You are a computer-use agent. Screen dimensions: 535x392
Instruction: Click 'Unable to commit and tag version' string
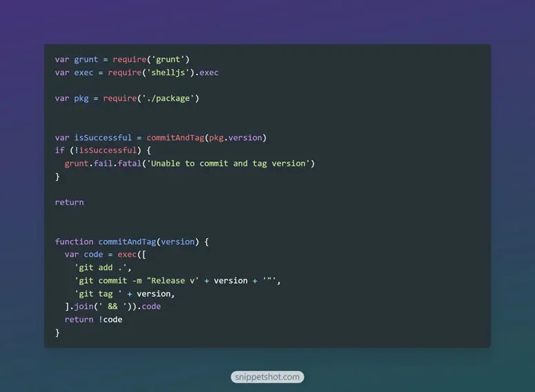click(228, 164)
